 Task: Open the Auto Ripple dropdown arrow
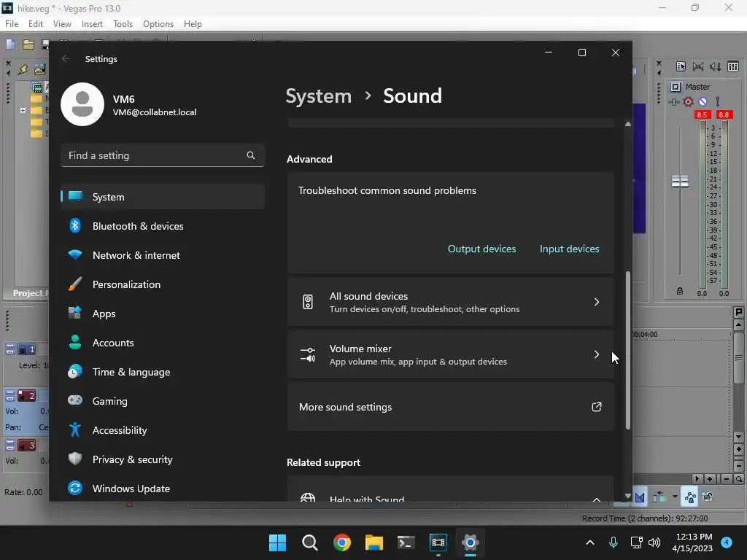tap(675, 497)
